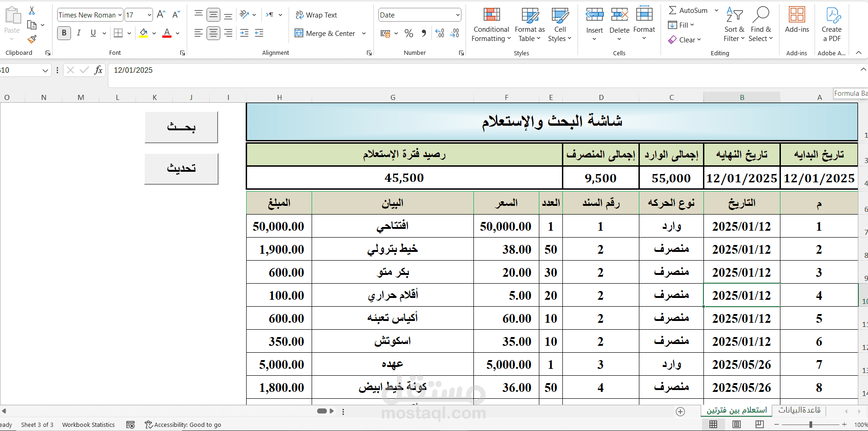The image size is (868, 431).
Task: Decrease font size with smaller A
Action: (176, 15)
